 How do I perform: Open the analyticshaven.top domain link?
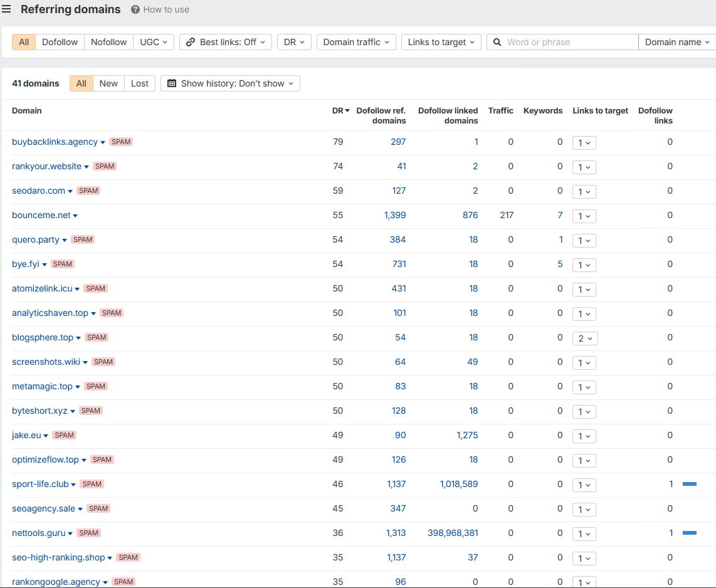tap(50, 313)
